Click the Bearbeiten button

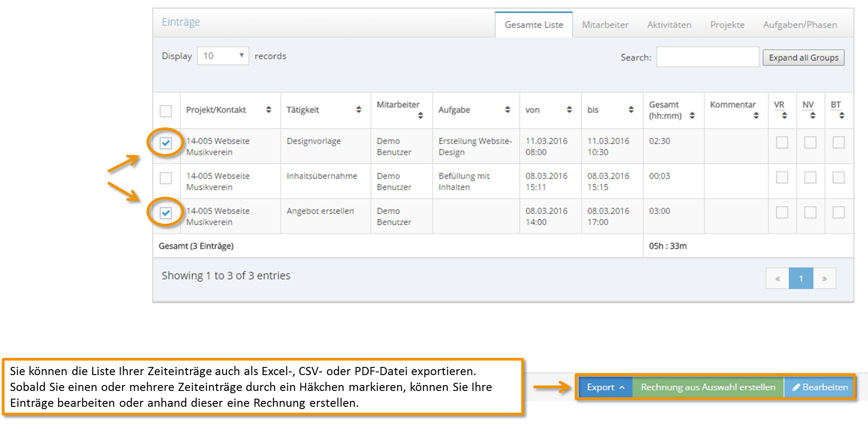coord(819,387)
